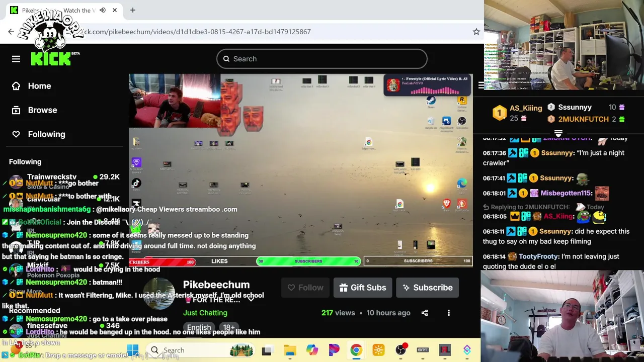
Task: Expand the stream title chevron
Action: (x=251, y=300)
